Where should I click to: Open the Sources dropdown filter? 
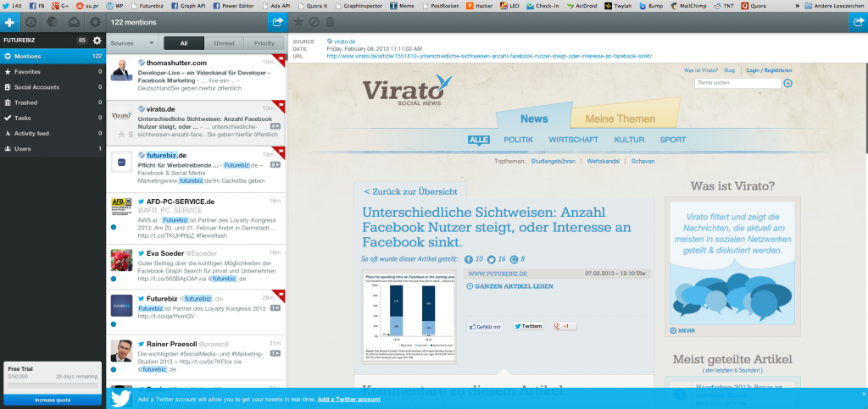coord(131,43)
